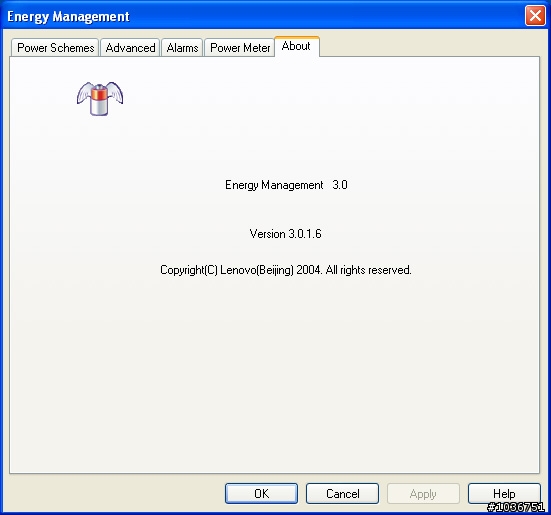Click the Lenovo copyright notice text
Screen dimensions: 551x515
click(x=286, y=270)
